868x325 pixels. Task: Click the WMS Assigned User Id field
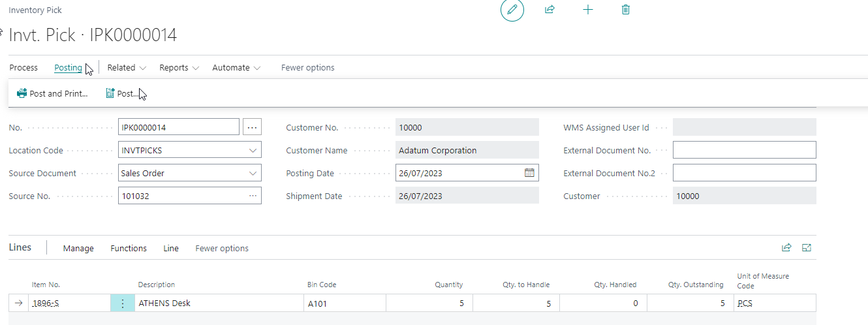coord(745,127)
